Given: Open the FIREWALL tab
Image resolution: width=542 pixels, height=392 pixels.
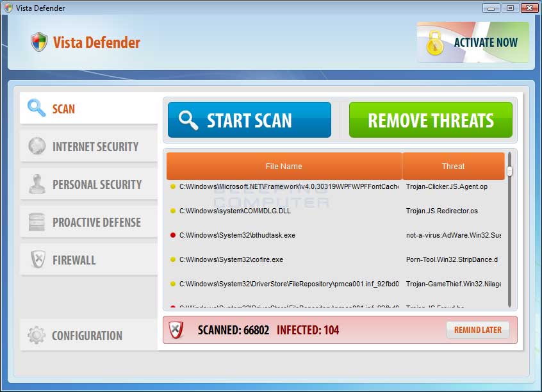Looking at the screenshot, I should coord(89,259).
